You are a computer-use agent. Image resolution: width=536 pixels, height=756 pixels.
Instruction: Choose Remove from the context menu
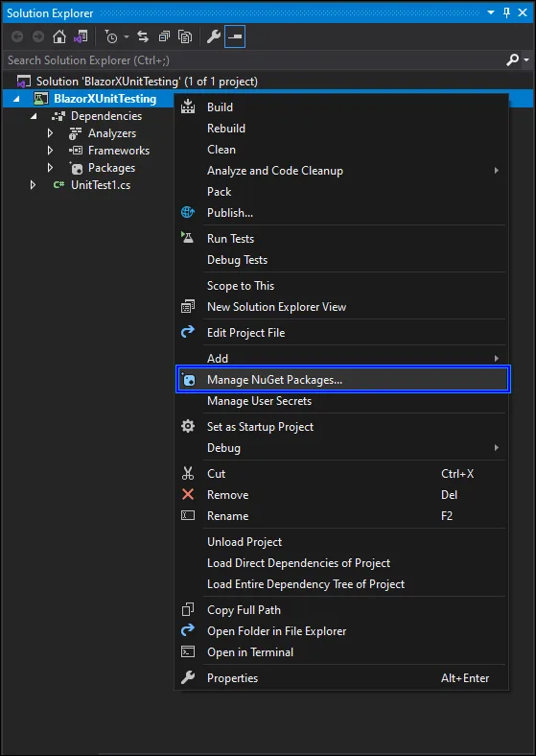pyautogui.click(x=341, y=495)
